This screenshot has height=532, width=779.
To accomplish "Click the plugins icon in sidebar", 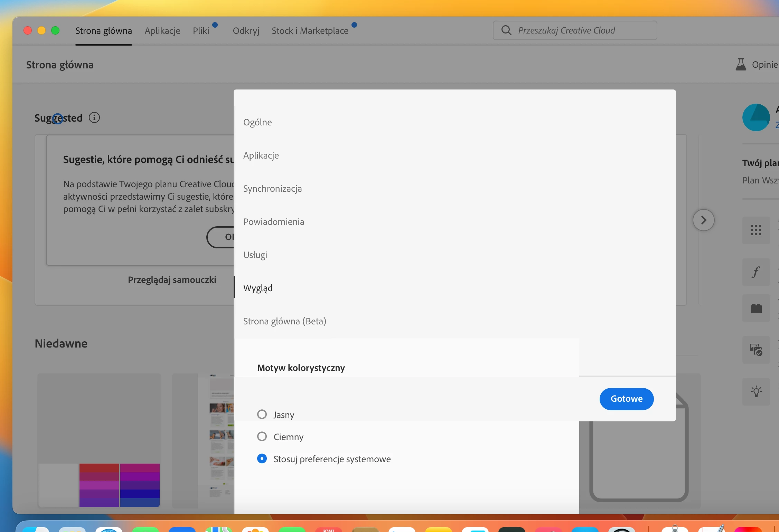I will (x=756, y=308).
